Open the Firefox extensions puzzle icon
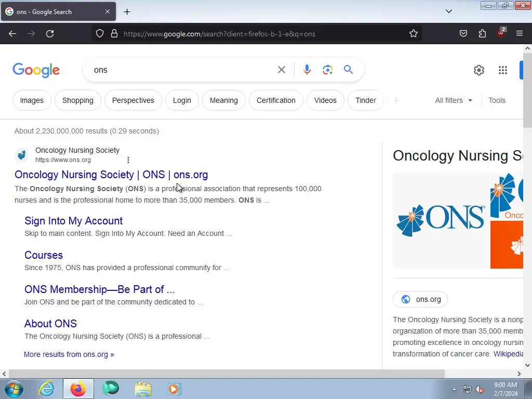532x399 pixels. tap(482, 34)
